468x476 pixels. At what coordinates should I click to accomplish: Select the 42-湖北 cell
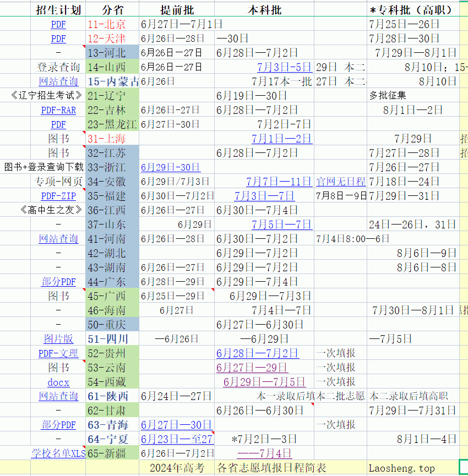coord(112,253)
